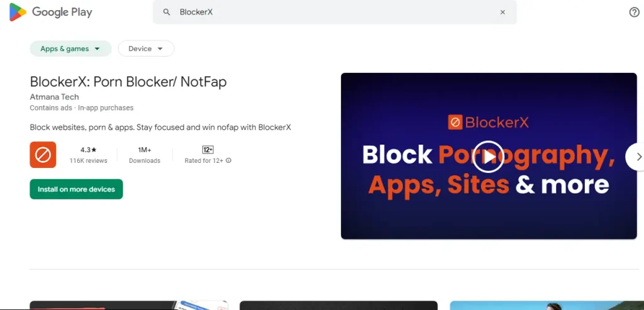Click Install on more devices button

point(76,189)
